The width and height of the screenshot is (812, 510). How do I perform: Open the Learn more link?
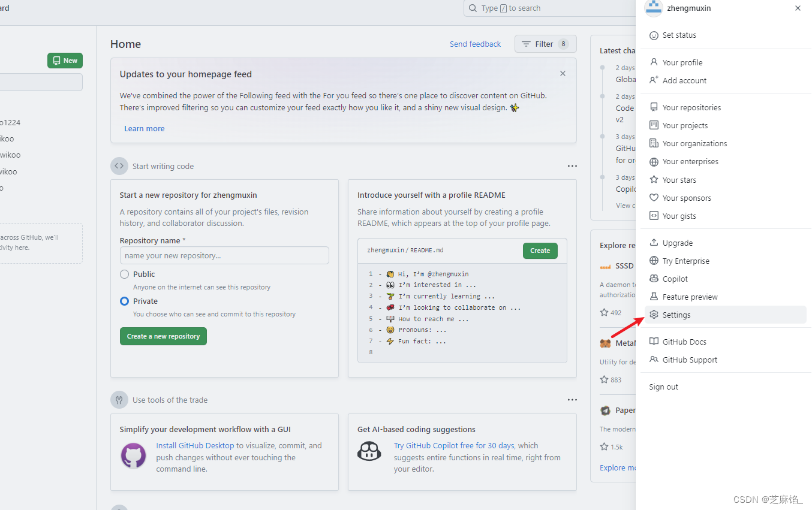pos(144,128)
